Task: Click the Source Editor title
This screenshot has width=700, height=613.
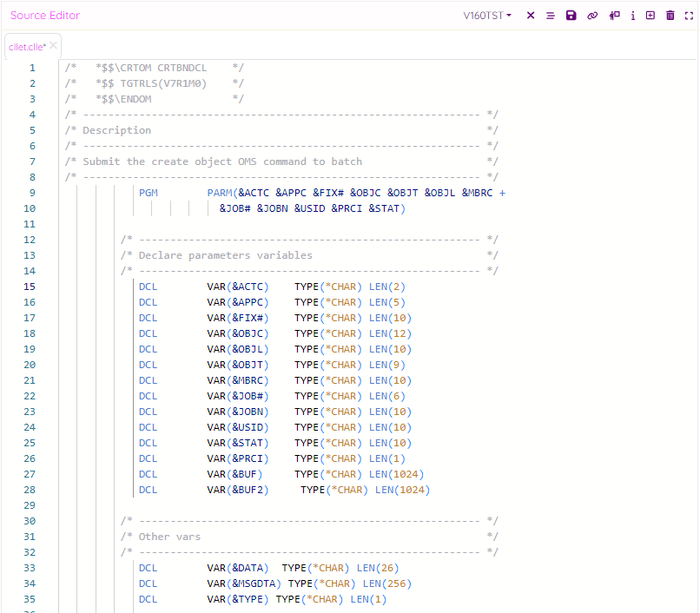Action: 45,16
